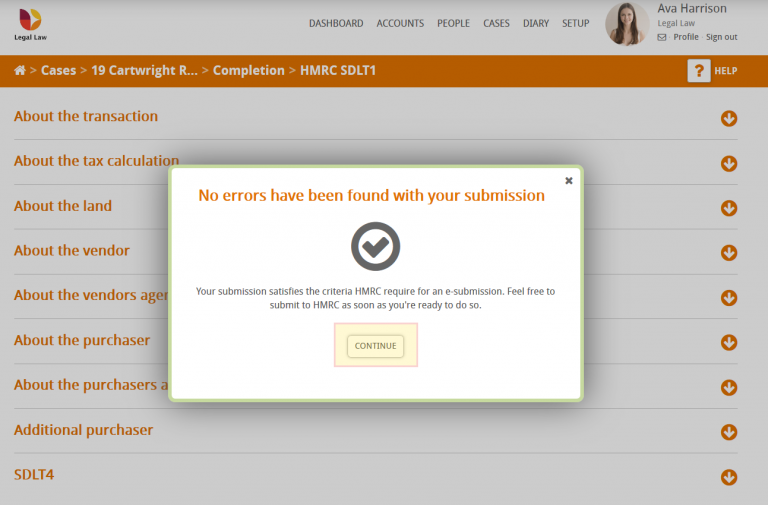
Task: Click the Legal Law logo
Action: click(x=30, y=24)
